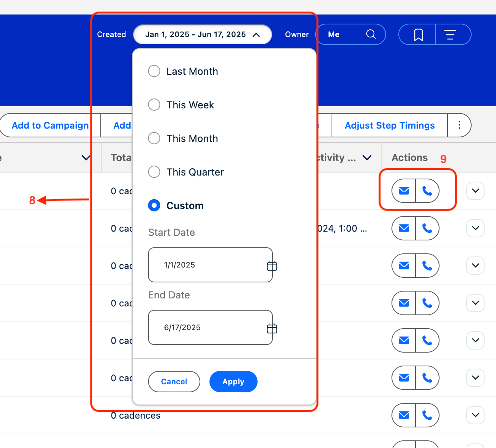Click the '0 cadences' cell text
Viewport: 496px width, 448px height.
[x=135, y=416]
